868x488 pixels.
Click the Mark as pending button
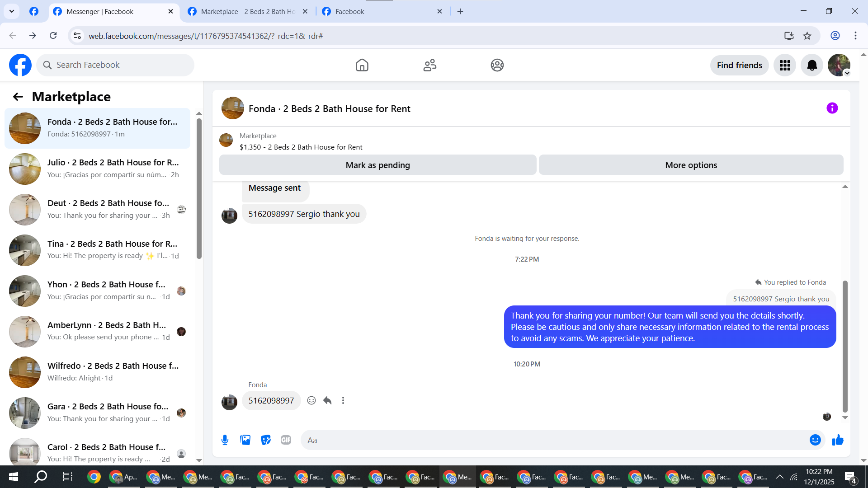pos(377,165)
